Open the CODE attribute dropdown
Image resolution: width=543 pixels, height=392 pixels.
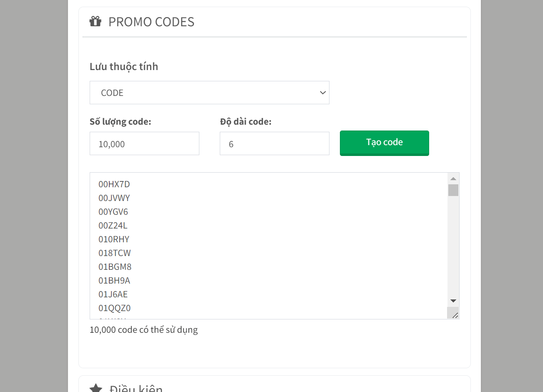(209, 93)
